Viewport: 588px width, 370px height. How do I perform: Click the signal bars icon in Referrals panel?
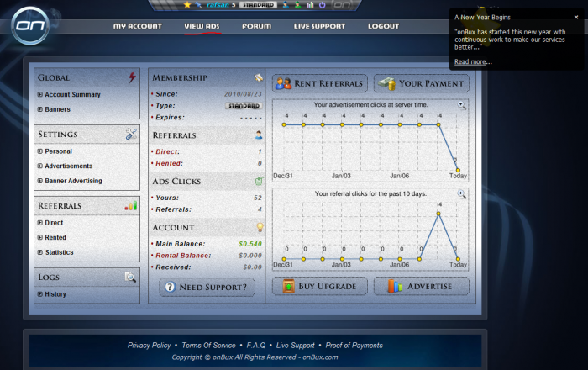(131, 206)
